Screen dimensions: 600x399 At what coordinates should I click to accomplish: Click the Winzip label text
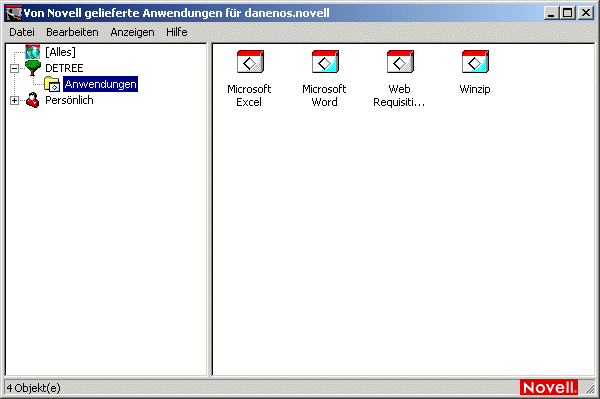point(475,89)
